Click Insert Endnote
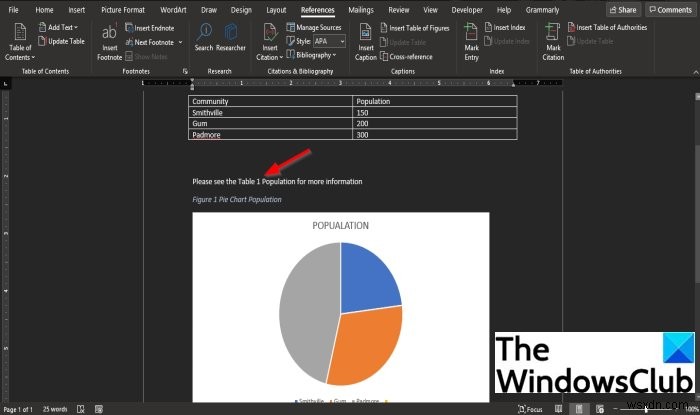The width and height of the screenshot is (700, 415). [x=150, y=28]
